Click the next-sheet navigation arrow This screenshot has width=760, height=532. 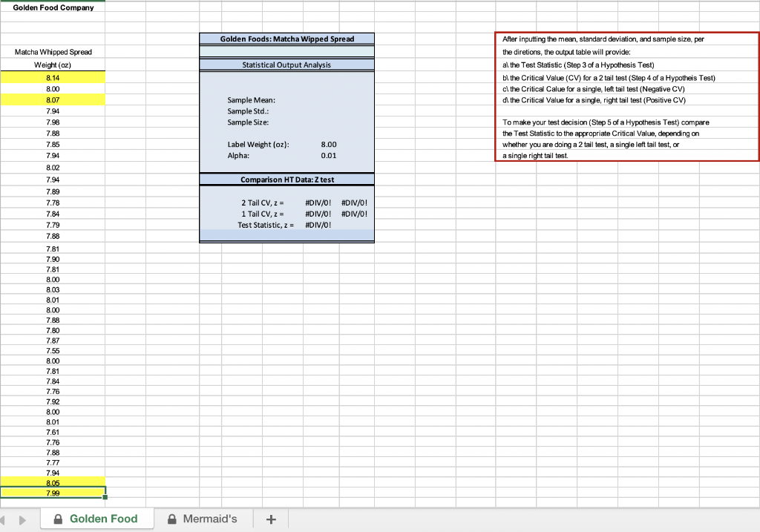[x=22, y=520]
